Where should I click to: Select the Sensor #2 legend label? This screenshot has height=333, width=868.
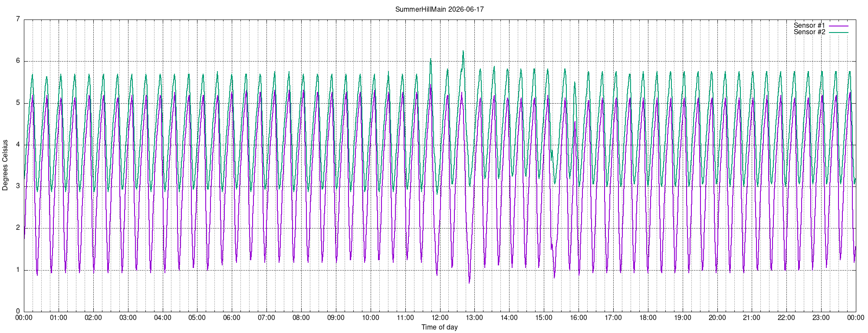(809, 32)
